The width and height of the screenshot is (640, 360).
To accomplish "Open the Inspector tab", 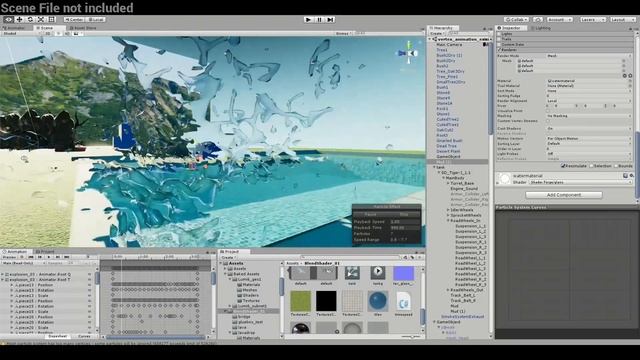I will (510, 28).
